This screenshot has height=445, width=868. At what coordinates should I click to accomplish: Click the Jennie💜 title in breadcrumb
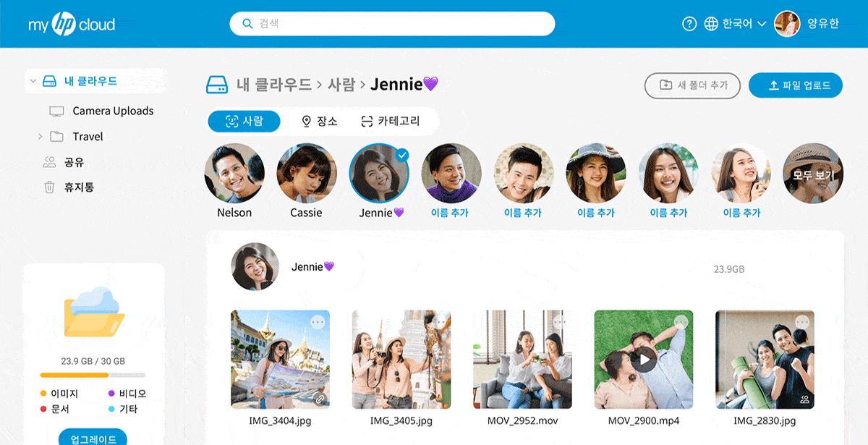[404, 85]
